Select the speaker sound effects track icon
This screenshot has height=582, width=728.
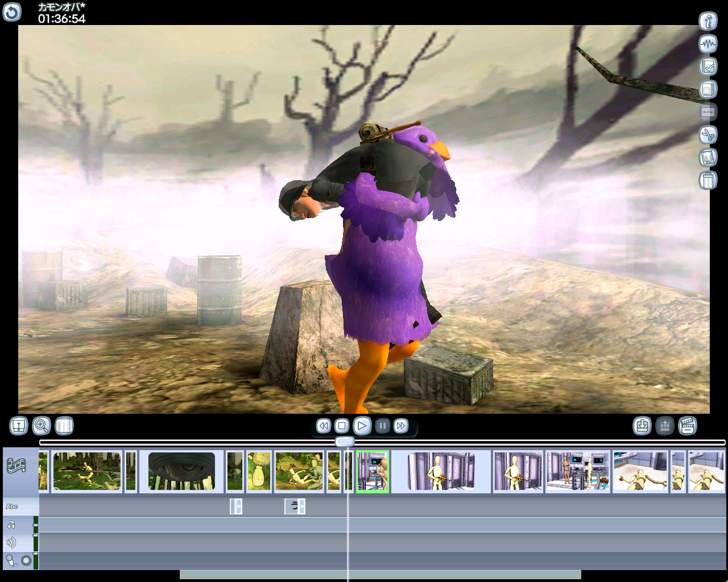11,543
